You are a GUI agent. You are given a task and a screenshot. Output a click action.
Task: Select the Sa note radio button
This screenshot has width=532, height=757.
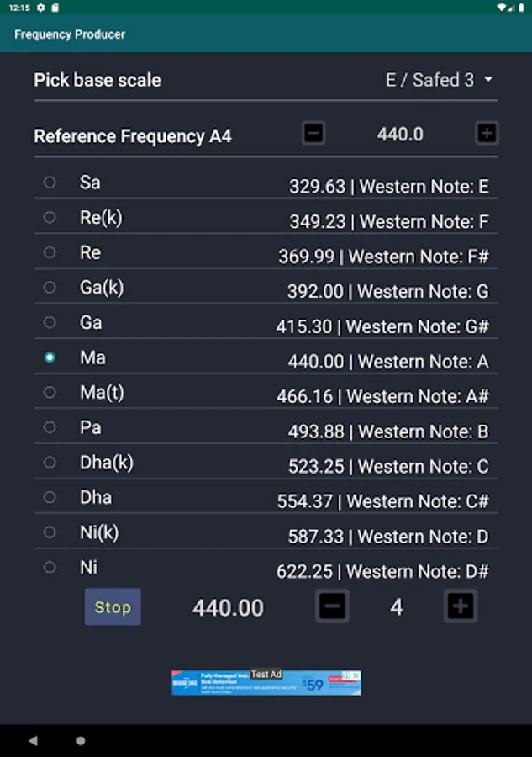[x=50, y=182]
